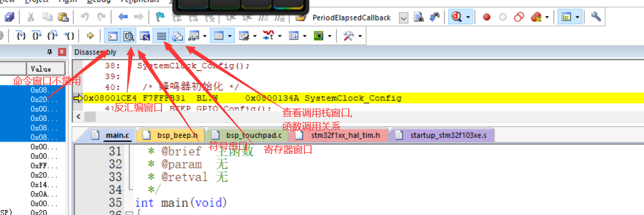Image resolution: width=644 pixels, height=215 pixels.
Task: Expand the Toolbox hammer dropdown arrow
Action: (360, 37)
